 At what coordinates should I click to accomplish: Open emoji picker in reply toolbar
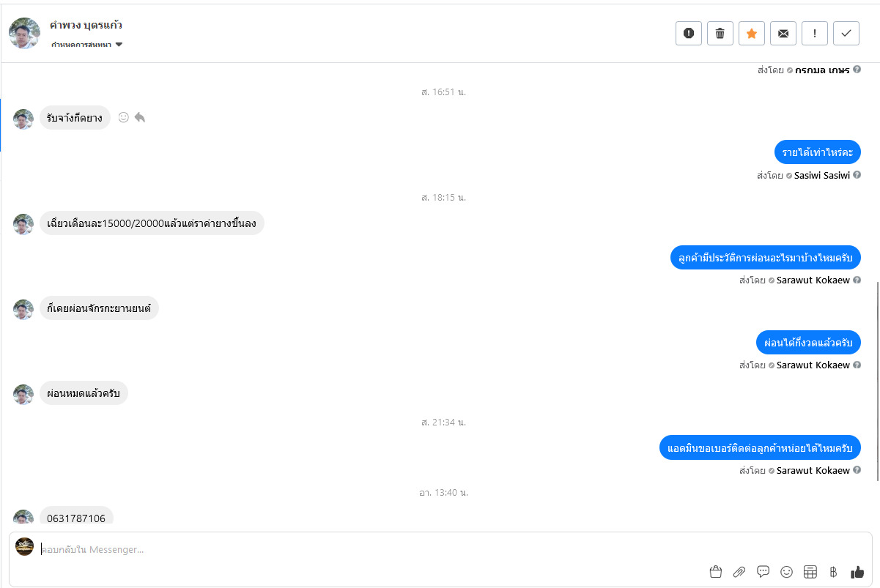pyautogui.click(x=786, y=572)
